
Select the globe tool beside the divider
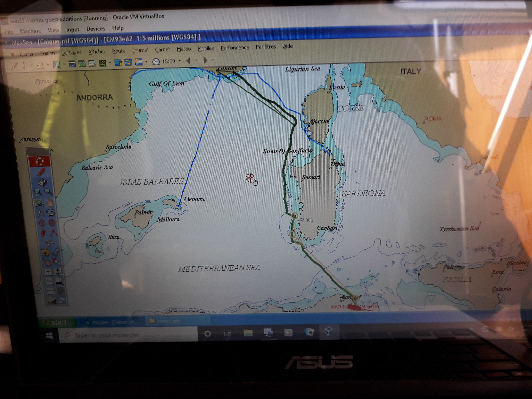(x=51, y=213)
